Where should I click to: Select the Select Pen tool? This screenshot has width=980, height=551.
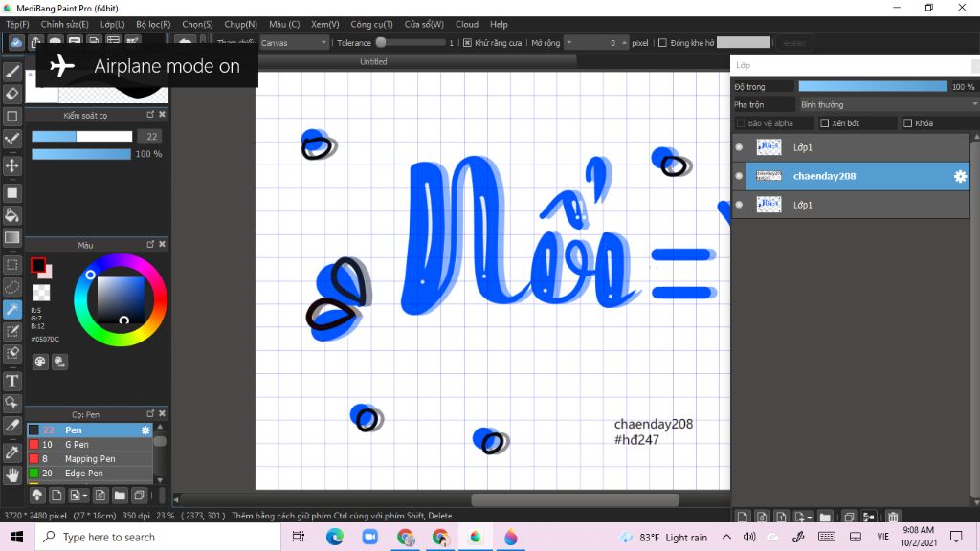(11, 331)
